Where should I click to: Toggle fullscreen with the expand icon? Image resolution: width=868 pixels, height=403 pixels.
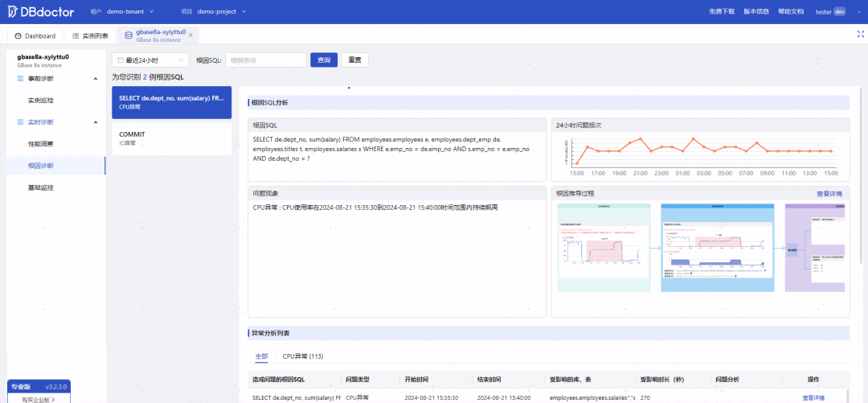point(860,34)
